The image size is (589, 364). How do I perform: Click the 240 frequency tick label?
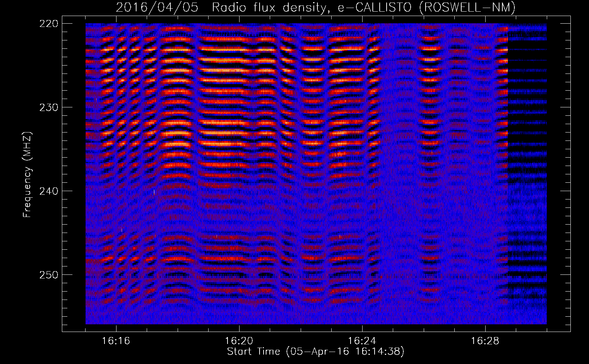pyautogui.click(x=48, y=191)
